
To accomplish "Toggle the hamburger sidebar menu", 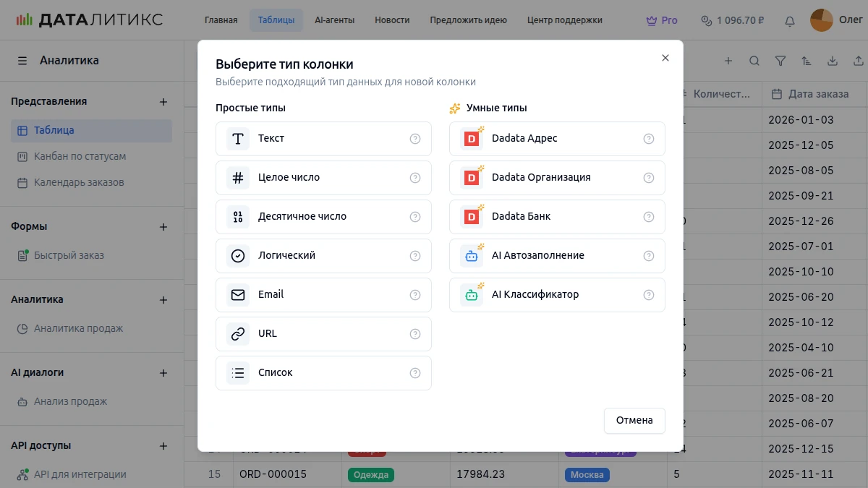I will click(x=22, y=61).
